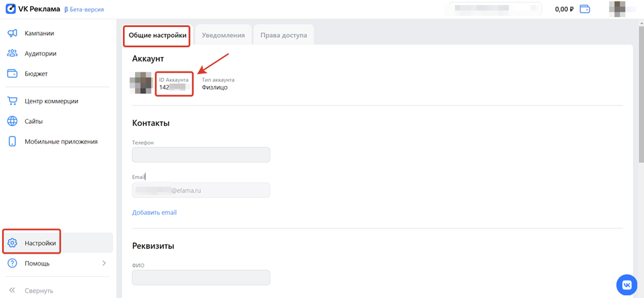Open Центр коммерции cart icon
This screenshot has width=644, height=298.
[12, 101]
